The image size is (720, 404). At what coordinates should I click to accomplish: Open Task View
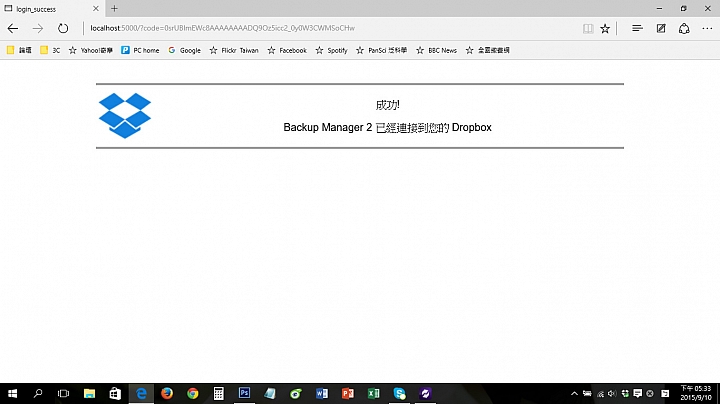[x=63, y=393]
